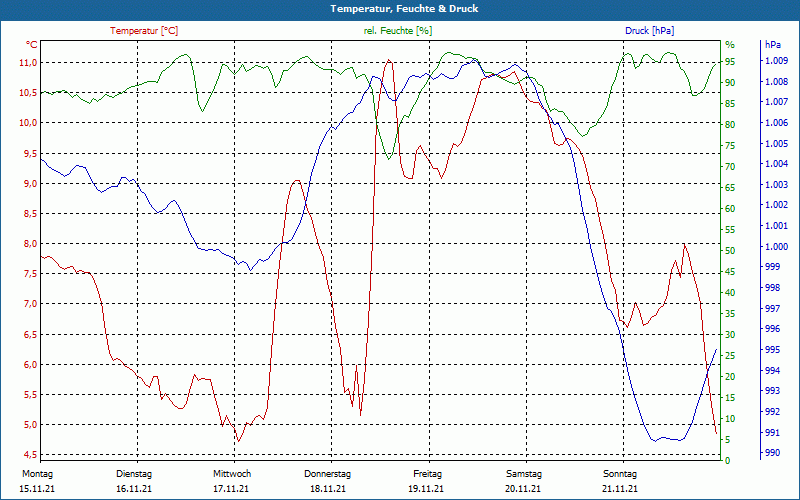Click the date 18.11.21

[328, 489]
